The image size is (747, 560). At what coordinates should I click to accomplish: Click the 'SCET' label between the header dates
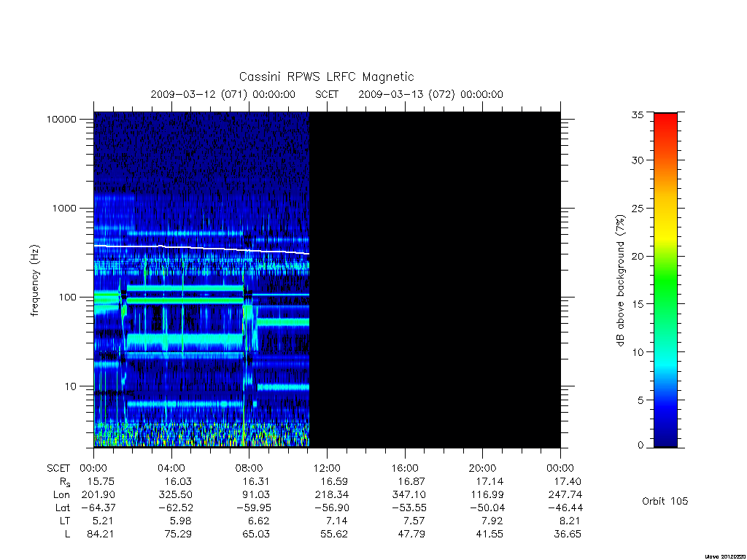click(326, 94)
